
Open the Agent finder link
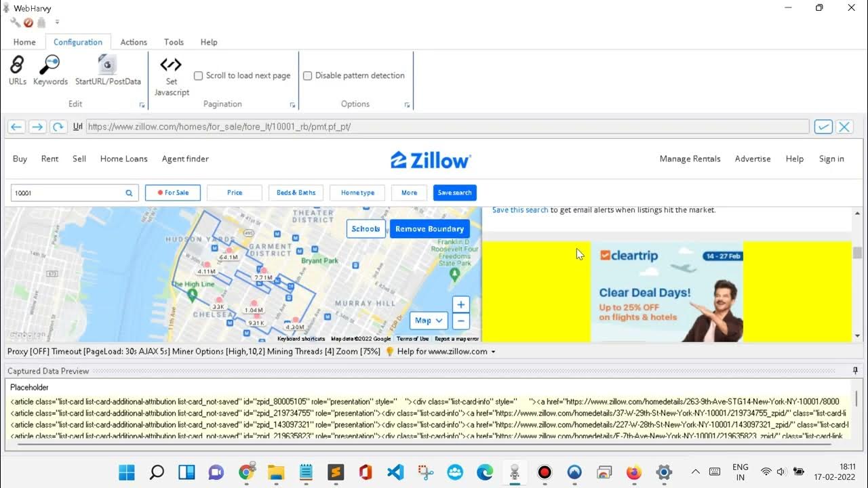185,159
